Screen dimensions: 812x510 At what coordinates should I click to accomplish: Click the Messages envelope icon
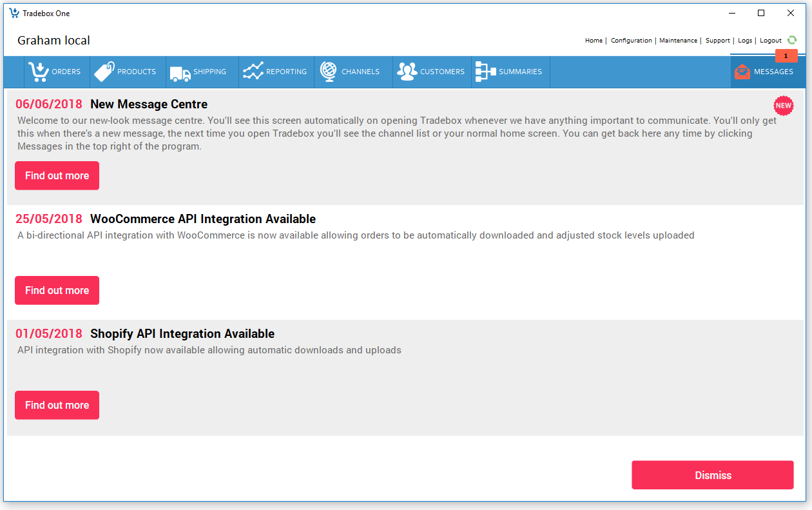point(742,72)
